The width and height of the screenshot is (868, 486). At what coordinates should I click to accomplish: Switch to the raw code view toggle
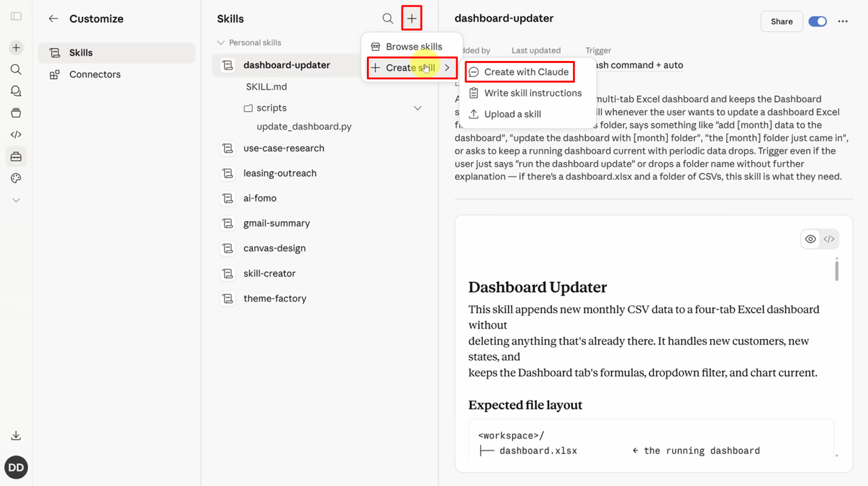[829, 239]
